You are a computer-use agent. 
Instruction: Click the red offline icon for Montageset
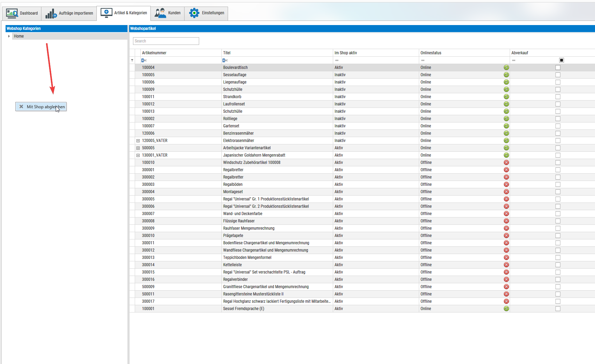506,192
